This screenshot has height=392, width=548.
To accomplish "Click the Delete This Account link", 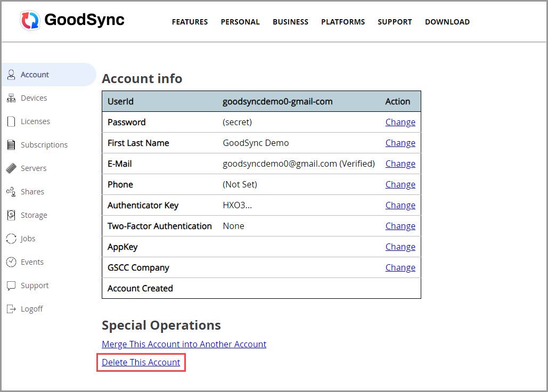I will (x=141, y=362).
